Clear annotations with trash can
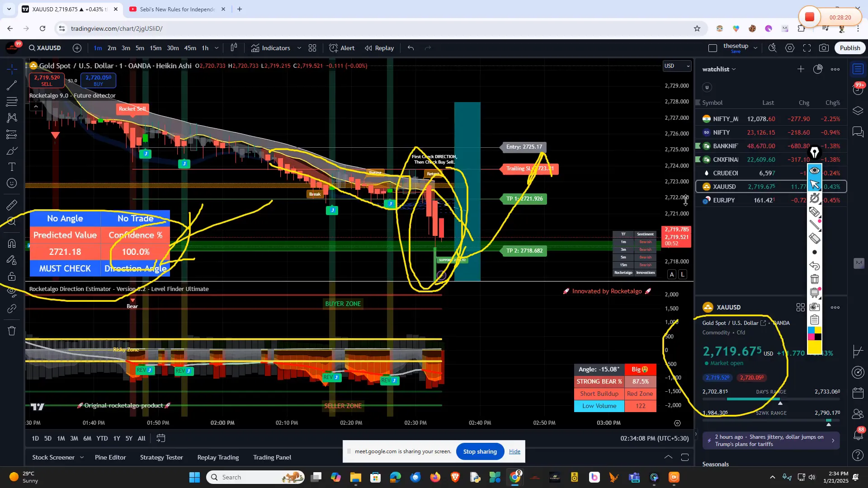868x488 pixels. [x=815, y=279]
